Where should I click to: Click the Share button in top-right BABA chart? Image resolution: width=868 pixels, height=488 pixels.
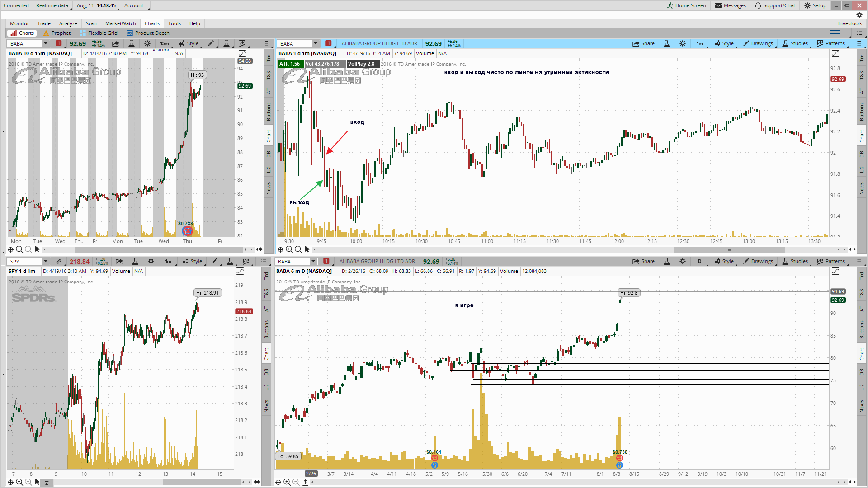[643, 43]
